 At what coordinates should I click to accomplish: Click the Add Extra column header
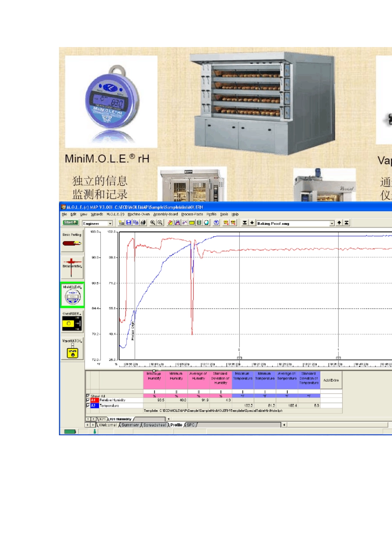[331, 380]
